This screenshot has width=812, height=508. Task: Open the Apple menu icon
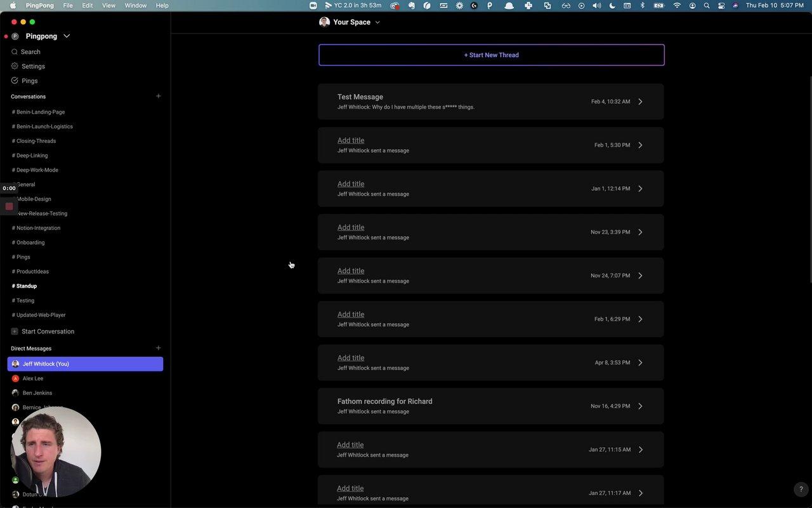click(x=13, y=5)
